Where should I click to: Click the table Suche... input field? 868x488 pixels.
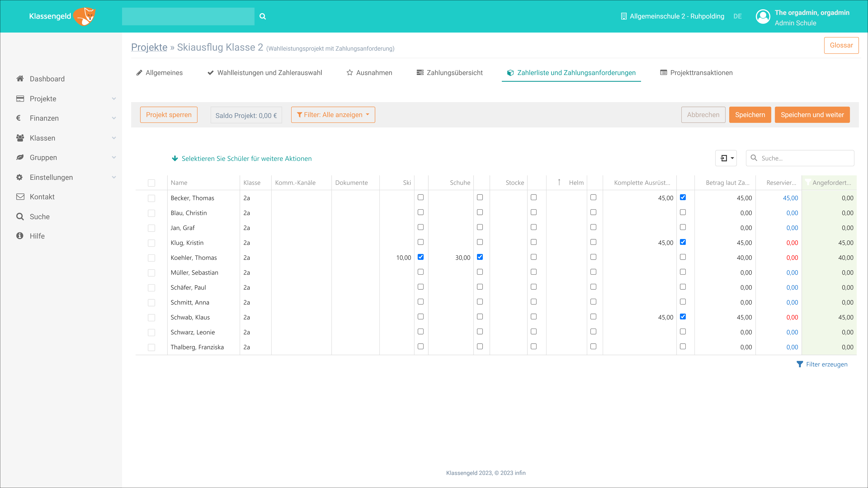coord(800,158)
